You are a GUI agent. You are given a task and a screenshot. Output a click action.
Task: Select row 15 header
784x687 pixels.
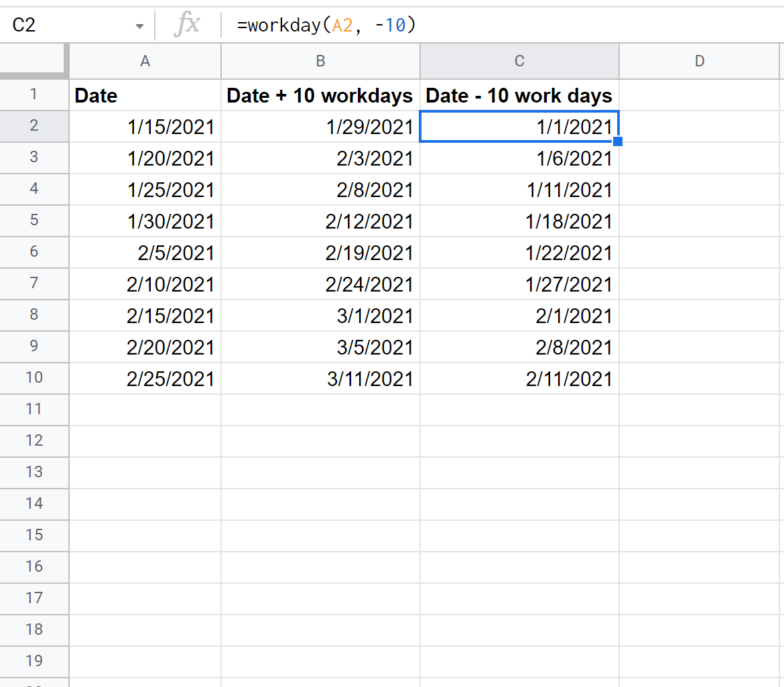coord(34,535)
